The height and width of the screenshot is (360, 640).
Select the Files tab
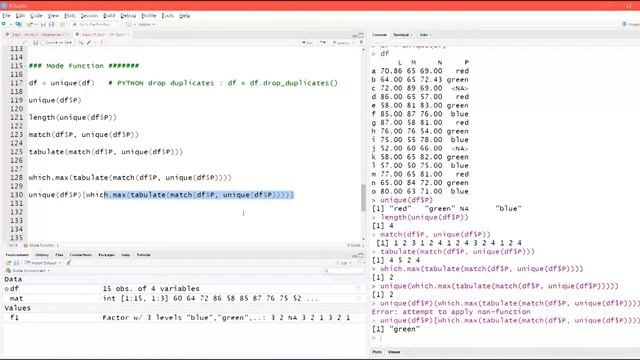59,255
